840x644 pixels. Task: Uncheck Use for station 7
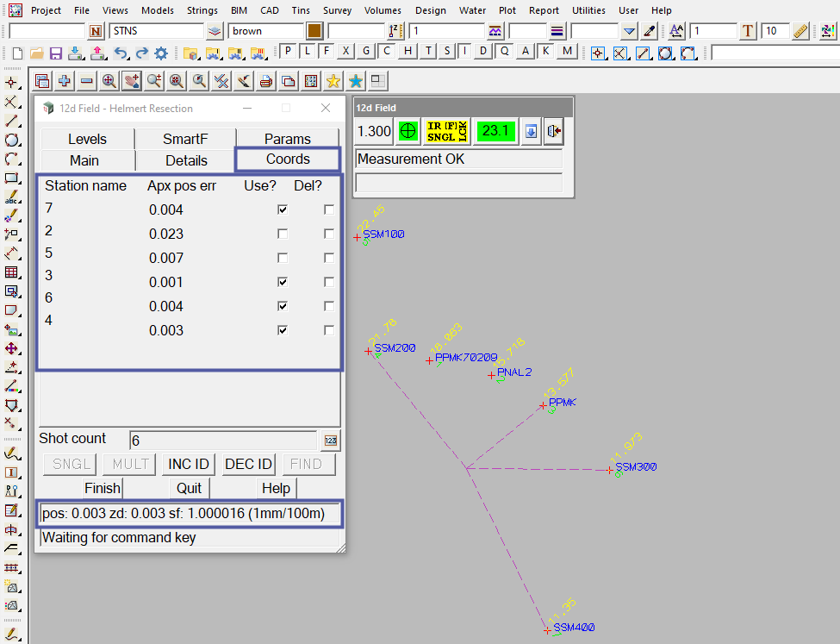coord(283,209)
